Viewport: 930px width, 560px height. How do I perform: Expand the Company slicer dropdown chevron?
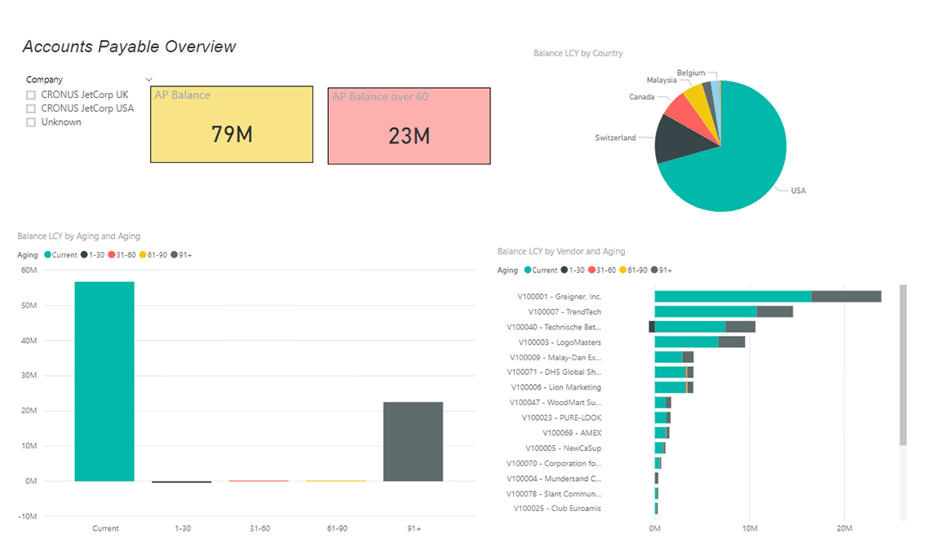pos(148,79)
